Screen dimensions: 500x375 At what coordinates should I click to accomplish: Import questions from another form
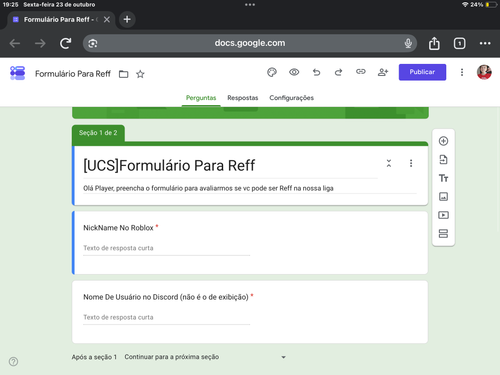point(443,160)
